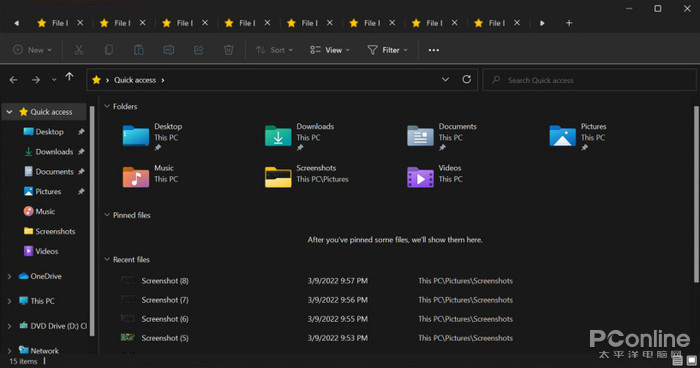Screen dimensions: 700x368
Task: Expand DVD Drive (D:) node
Action: 9,326
